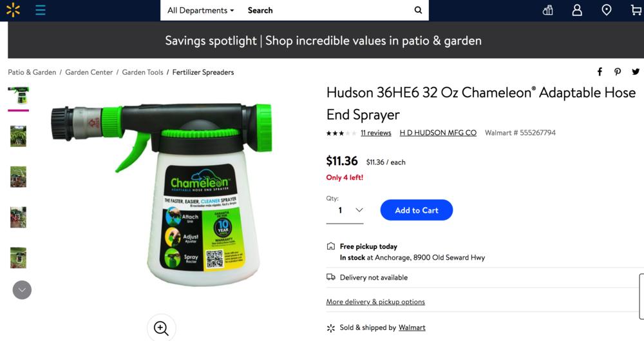Share product on Pinterest

pyautogui.click(x=618, y=72)
